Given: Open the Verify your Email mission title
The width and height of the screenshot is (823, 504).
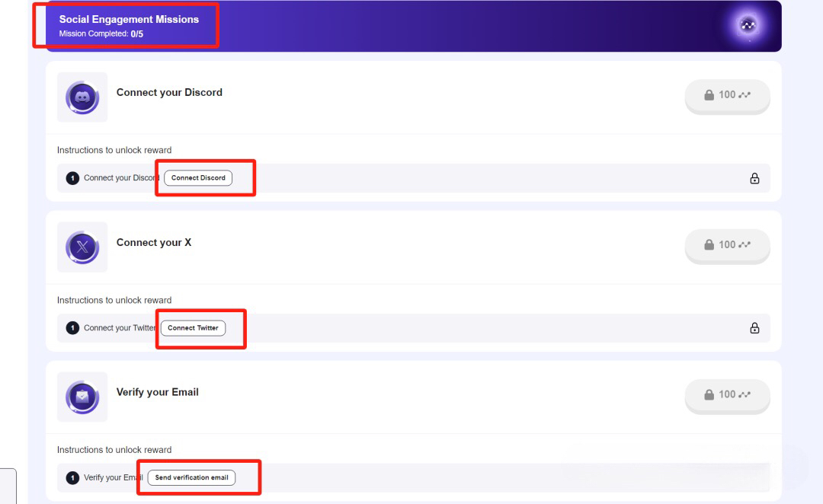Looking at the screenshot, I should click(x=157, y=392).
